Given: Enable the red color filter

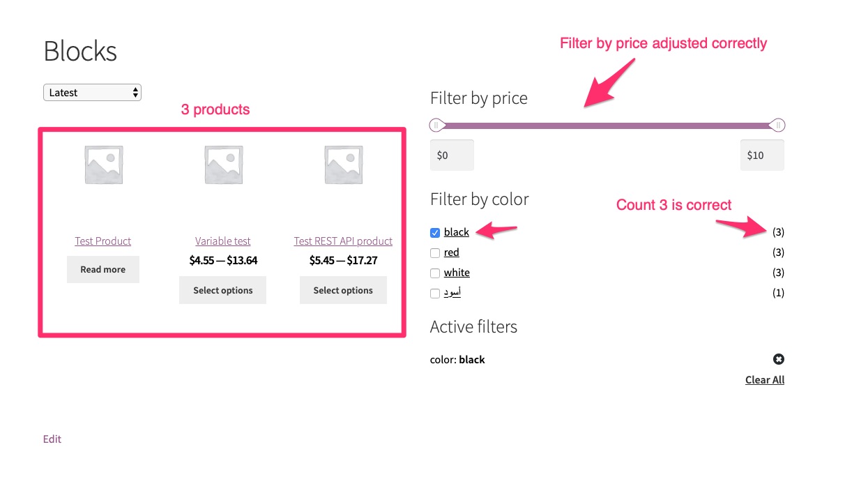Looking at the screenshot, I should (x=434, y=252).
